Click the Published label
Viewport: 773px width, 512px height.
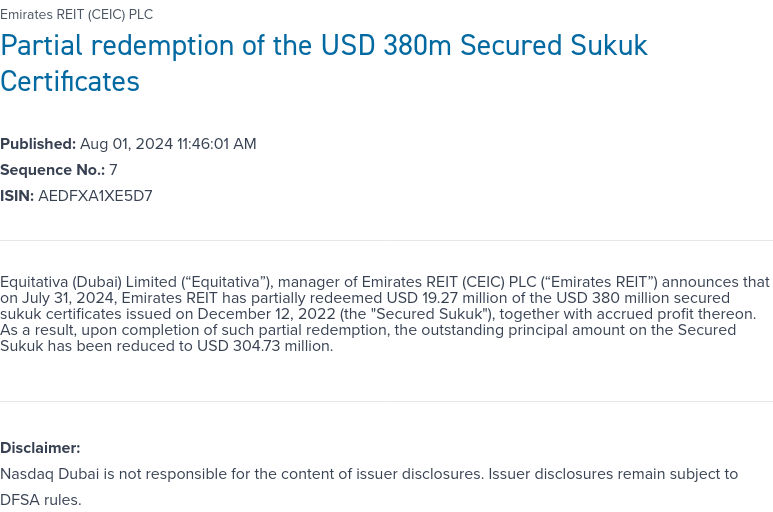tap(38, 144)
